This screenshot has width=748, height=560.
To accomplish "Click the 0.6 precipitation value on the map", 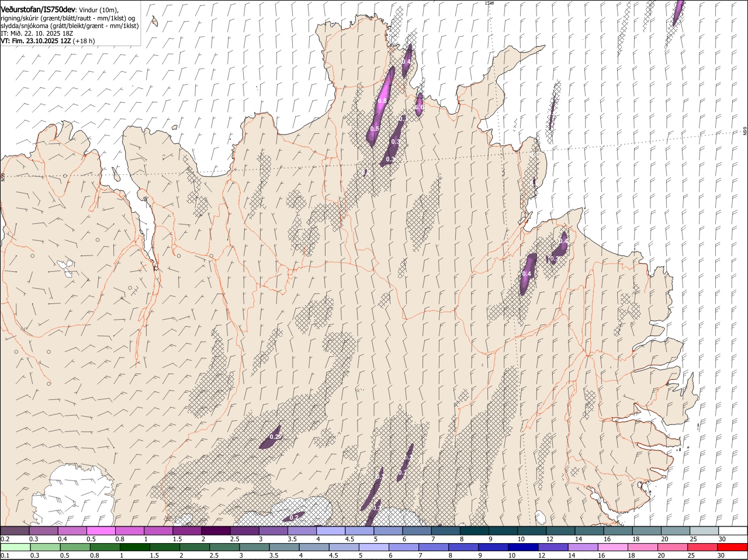I will click(x=419, y=106).
